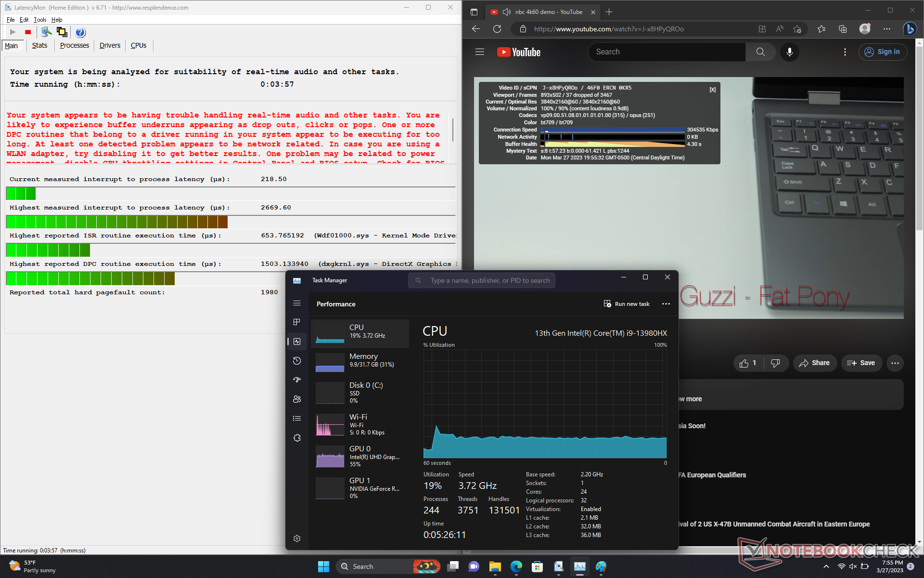The image size is (924, 578).
Task: Dislike the YouTube video
Action: point(775,363)
